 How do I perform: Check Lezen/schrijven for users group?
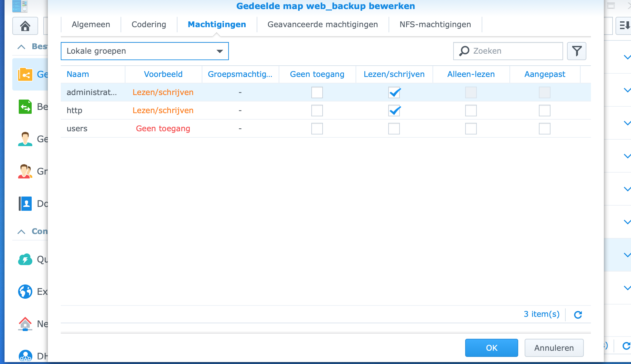click(394, 129)
